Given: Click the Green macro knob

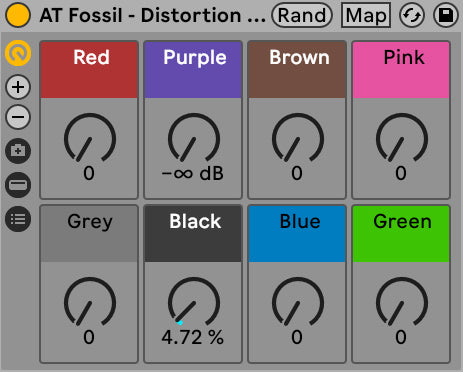Looking at the screenshot, I should (x=402, y=302).
